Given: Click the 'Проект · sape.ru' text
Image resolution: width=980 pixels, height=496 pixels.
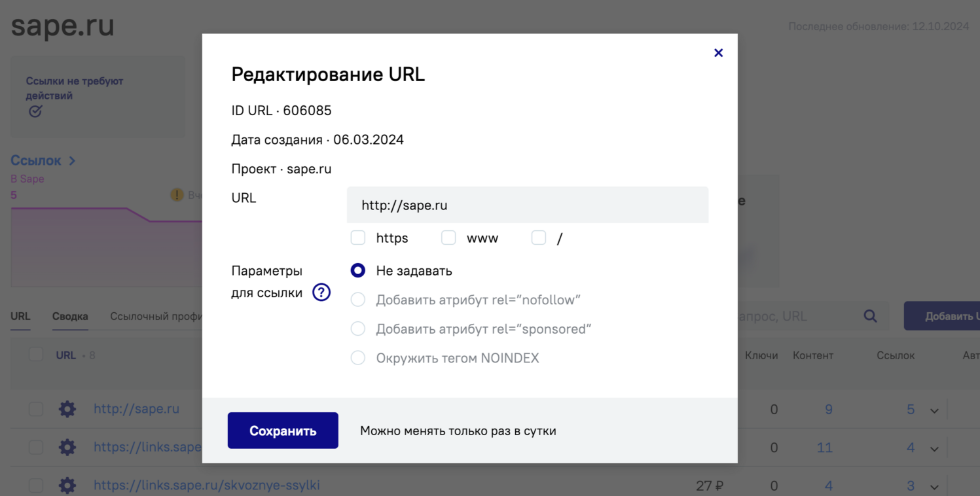Looking at the screenshot, I should click(x=281, y=169).
